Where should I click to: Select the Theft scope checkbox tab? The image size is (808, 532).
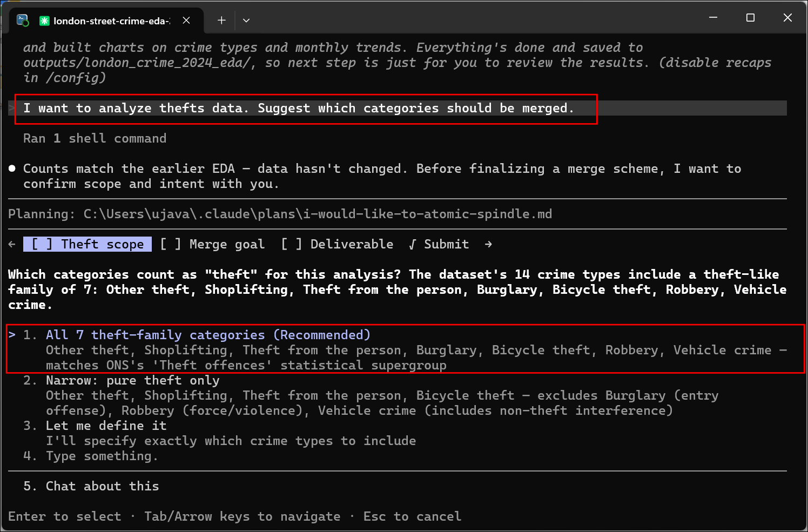point(87,244)
